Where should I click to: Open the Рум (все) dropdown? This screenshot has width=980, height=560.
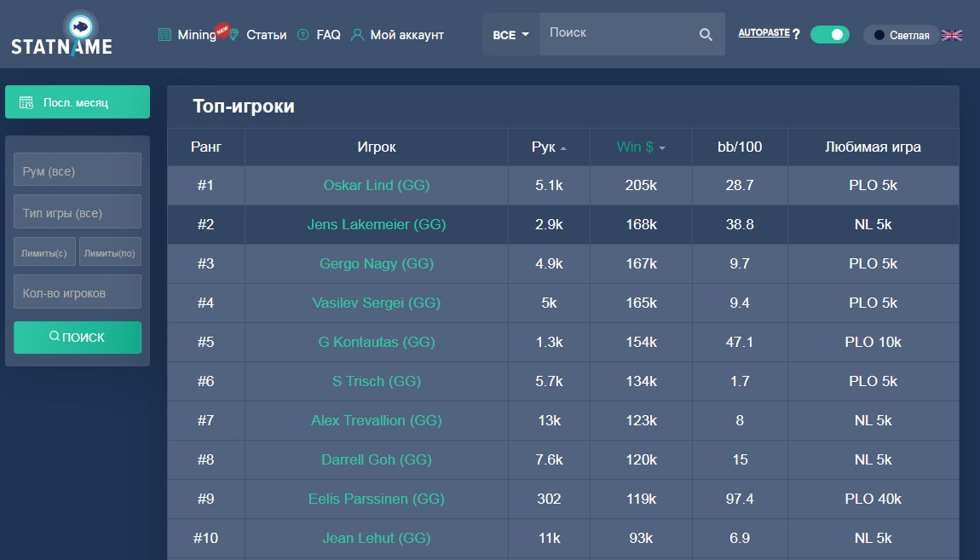(x=78, y=170)
